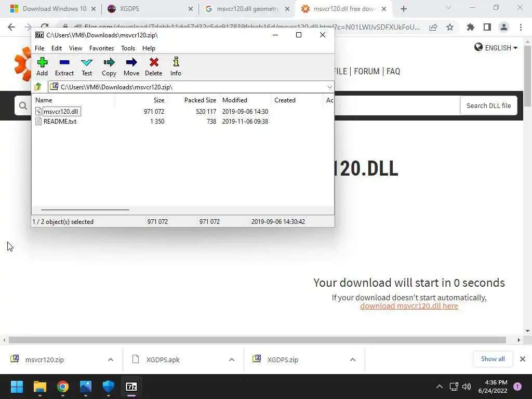Open the Favorites menu
Image resolution: width=532 pixels, height=399 pixels.
(x=101, y=48)
